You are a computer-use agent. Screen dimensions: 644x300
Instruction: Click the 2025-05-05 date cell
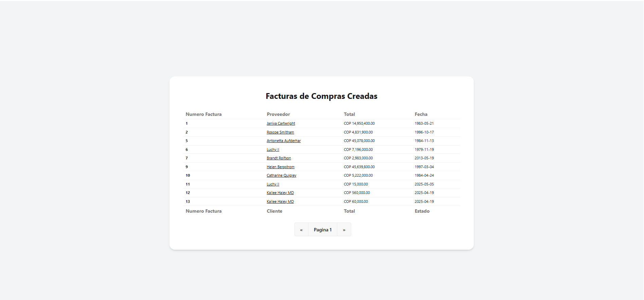tap(424, 184)
